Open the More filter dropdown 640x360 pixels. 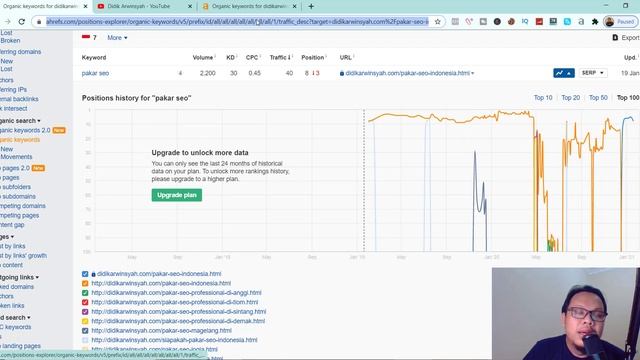[117, 38]
